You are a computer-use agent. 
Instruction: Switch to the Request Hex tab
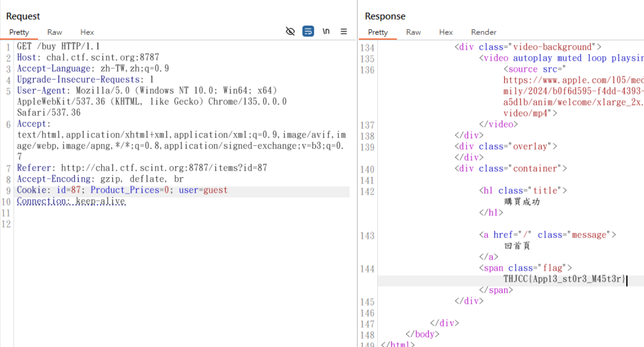[87, 32]
